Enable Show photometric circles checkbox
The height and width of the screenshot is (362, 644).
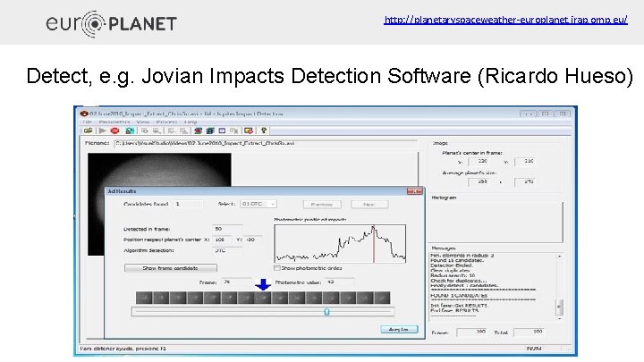(x=277, y=268)
